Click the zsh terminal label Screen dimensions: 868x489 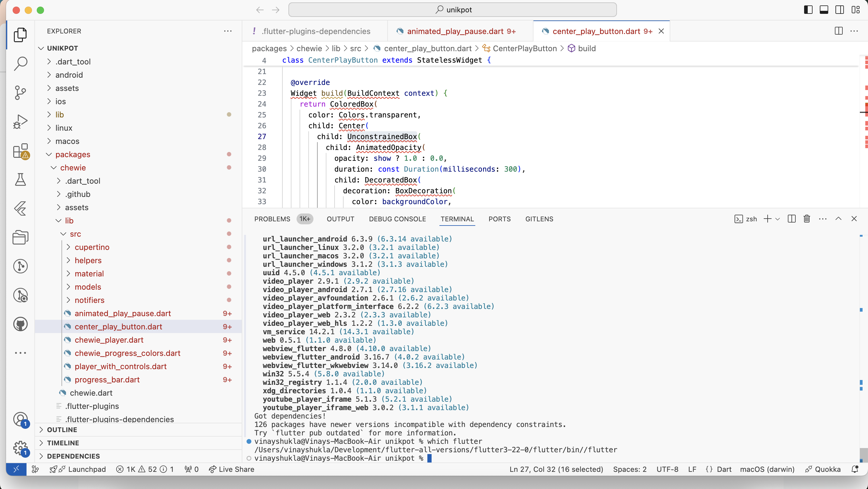coord(745,219)
